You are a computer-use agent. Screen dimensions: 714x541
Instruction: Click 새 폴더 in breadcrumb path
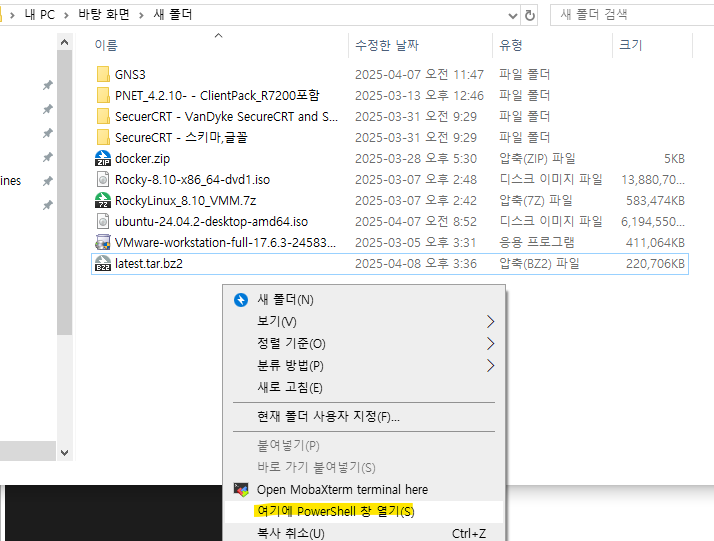click(x=173, y=15)
